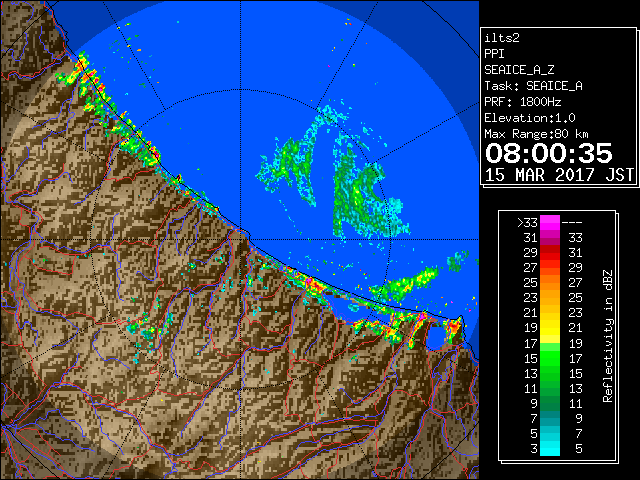
Task: Click the "PRF: 1800Hz" value
Action: tap(522, 102)
